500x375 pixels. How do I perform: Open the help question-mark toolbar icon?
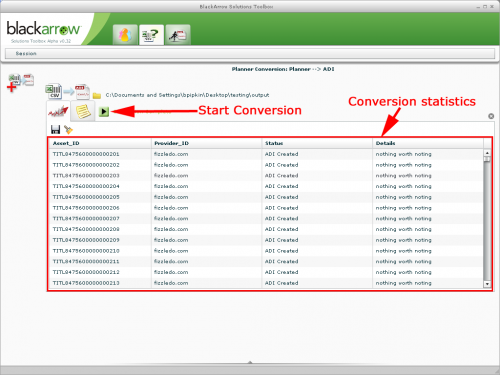(151, 35)
